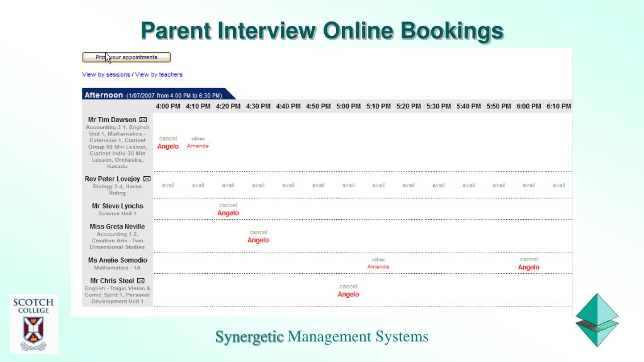644x362 pixels.
Task: Select teacher name Mr Chris Steel
Action: tap(112, 281)
